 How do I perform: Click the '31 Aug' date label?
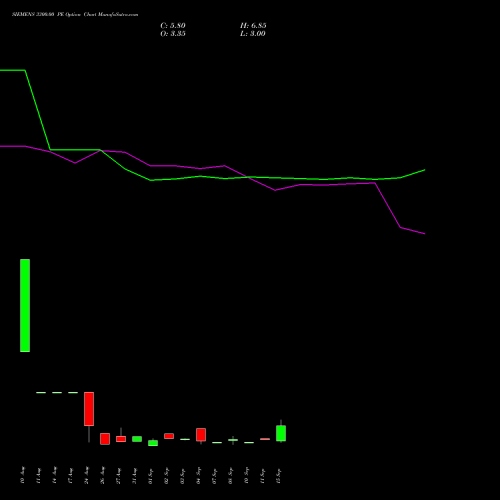pyautogui.click(x=134, y=476)
